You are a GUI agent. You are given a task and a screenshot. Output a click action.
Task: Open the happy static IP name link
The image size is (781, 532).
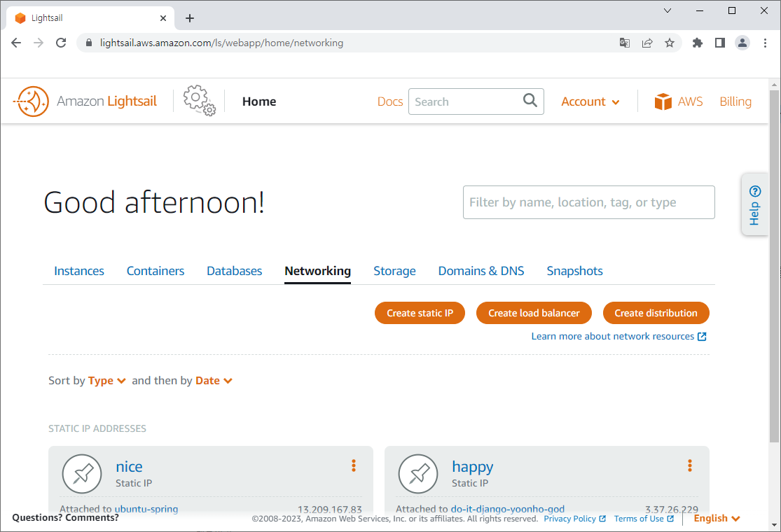pos(472,466)
